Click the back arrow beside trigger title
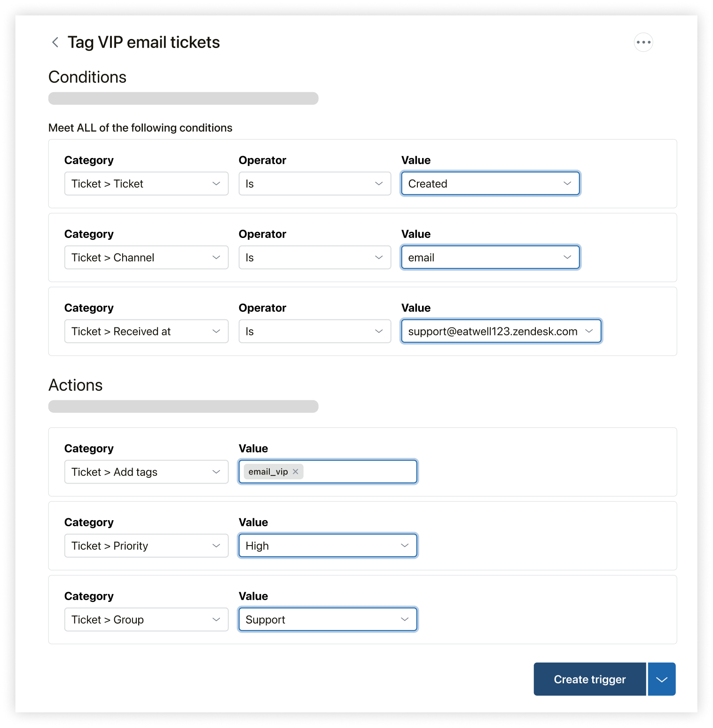 [55, 42]
